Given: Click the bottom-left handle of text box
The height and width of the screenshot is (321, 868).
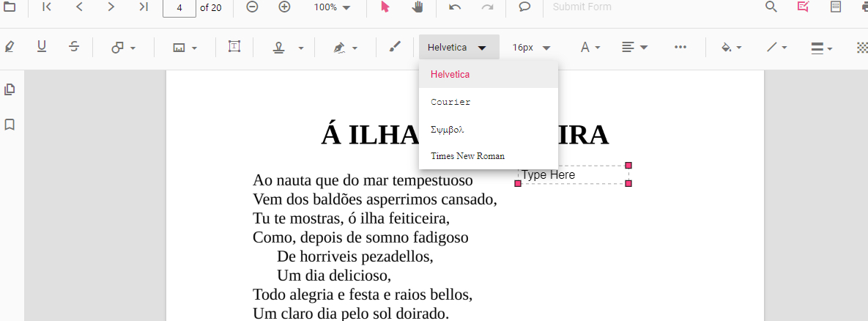Looking at the screenshot, I should point(518,184).
